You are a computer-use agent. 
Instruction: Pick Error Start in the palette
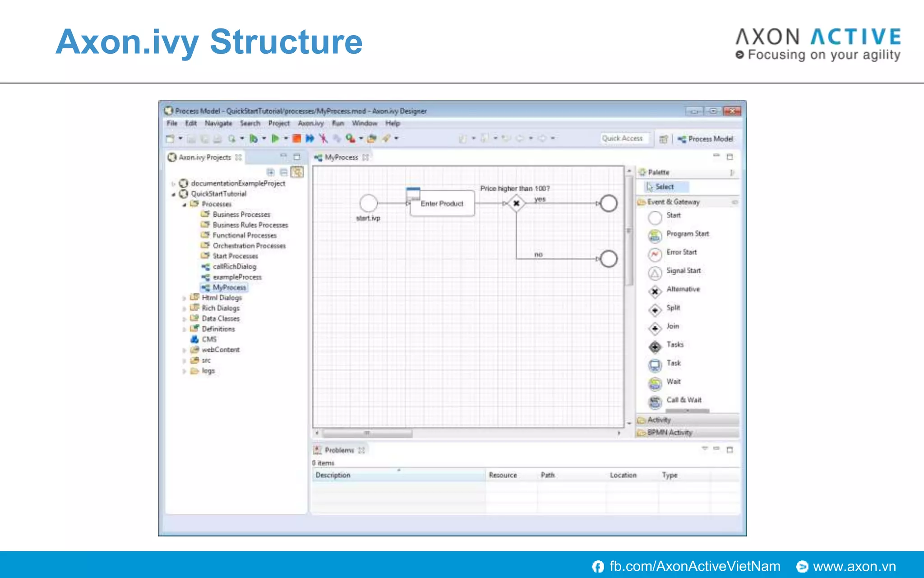[673, 253]
